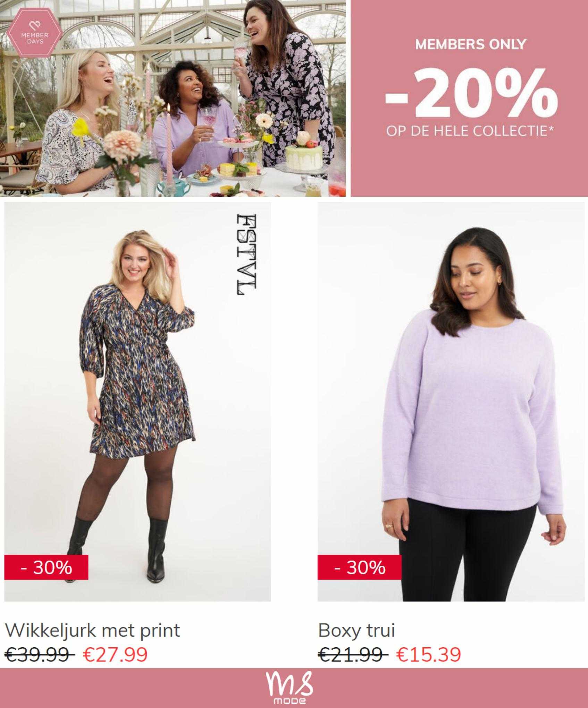Viewport: 588px width, 708px height.
Task: Select the wrap dress product photo
Action: (x=137, y=402)
